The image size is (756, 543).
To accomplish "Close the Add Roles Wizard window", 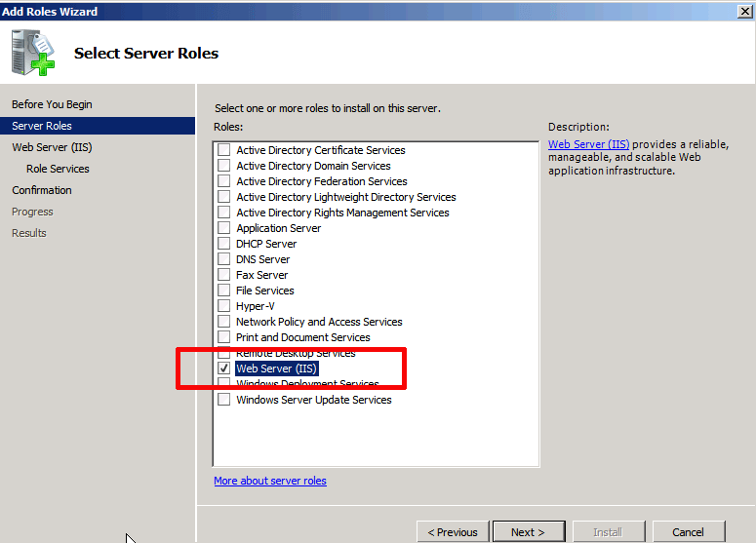I will pos(745,11).
